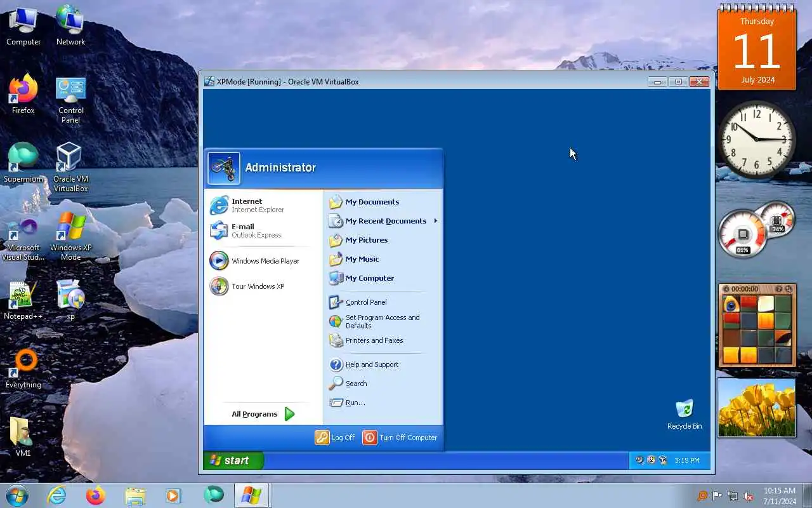
Task: Click the XP start button
Action: 233,460
